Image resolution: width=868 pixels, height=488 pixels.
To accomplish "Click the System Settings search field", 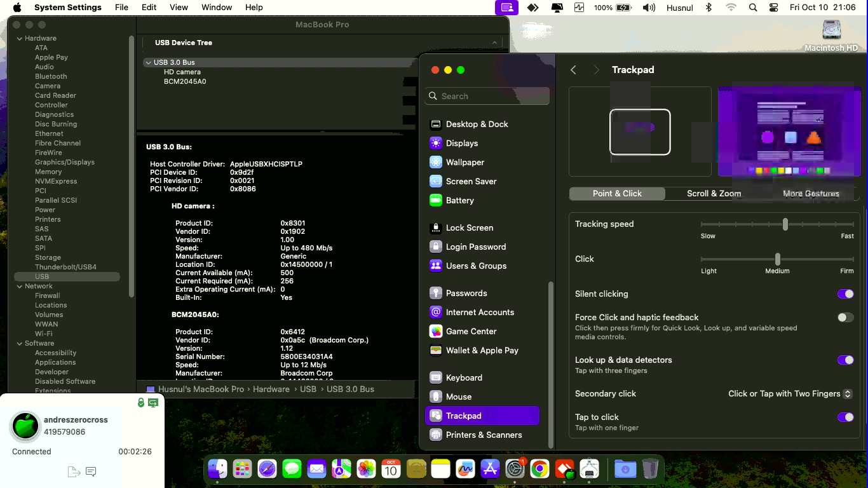I will [x=487, y=97].
